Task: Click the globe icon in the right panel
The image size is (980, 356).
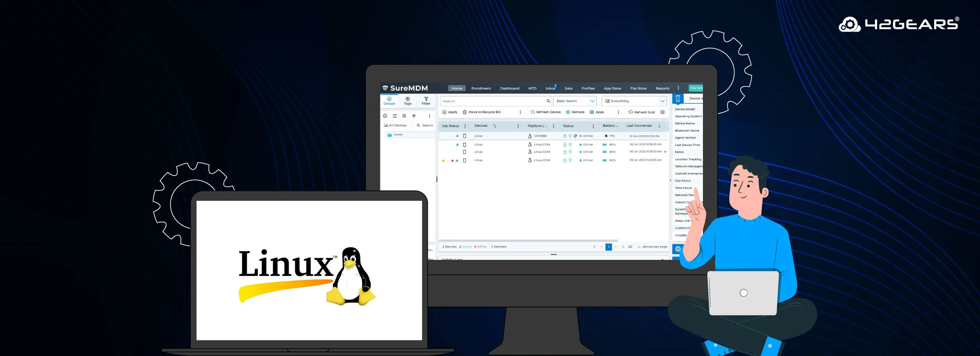Action: 678,249
